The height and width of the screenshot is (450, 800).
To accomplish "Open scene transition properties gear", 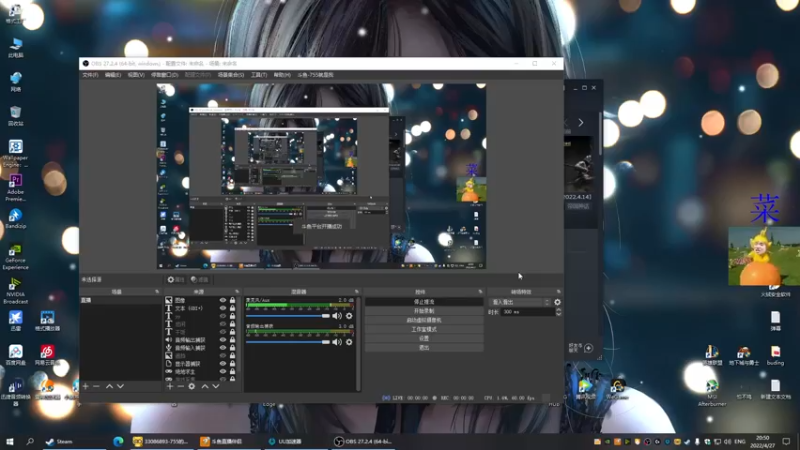I will pos(558,302).
